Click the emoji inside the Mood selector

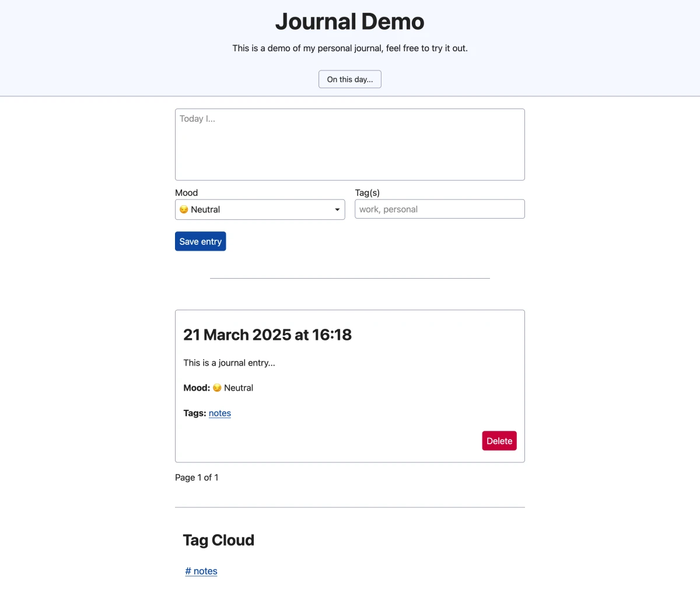[183, 209]
